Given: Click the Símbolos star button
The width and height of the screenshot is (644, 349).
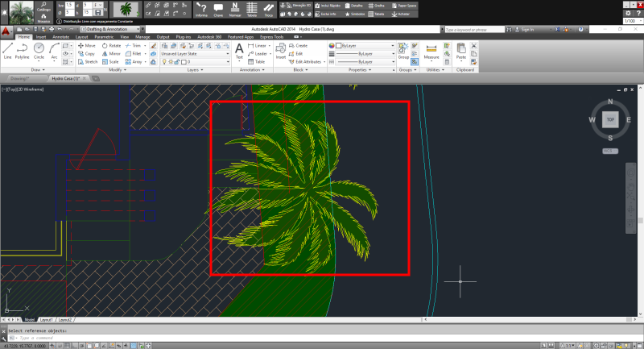Looking at the screenshot, I should (355, 14).
